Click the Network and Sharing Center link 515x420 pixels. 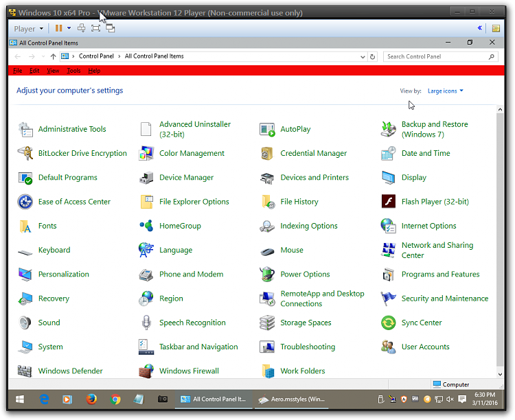pos(437,250)
